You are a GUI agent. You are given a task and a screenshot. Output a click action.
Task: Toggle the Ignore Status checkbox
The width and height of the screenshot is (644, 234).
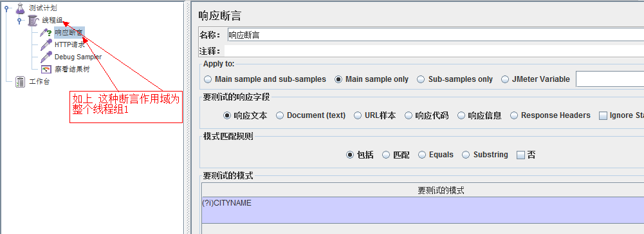(x=621, y=115)
